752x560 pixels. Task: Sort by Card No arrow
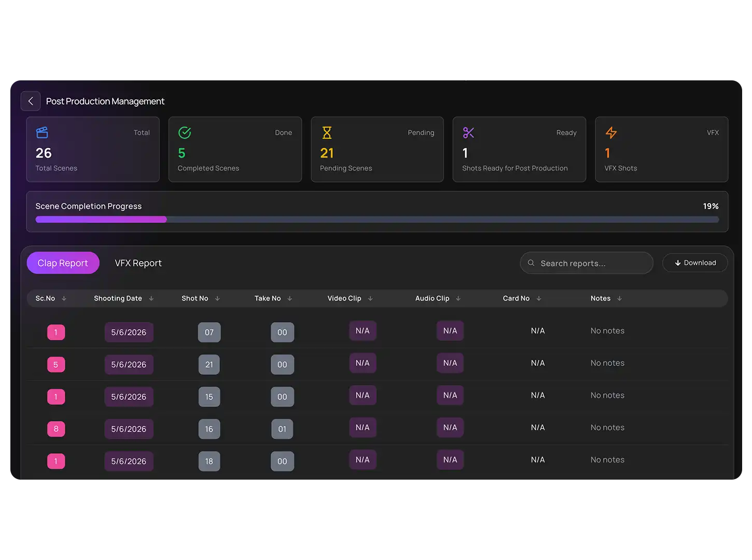[539, 298]
